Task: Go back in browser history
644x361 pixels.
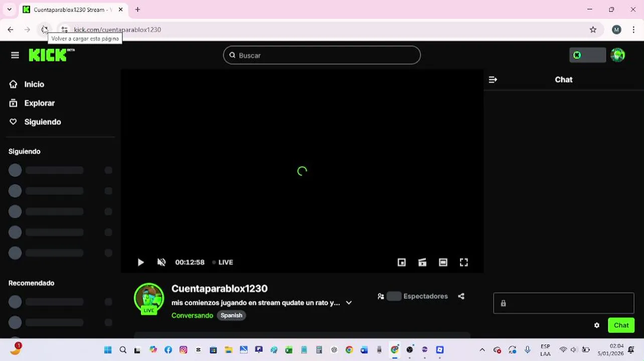Action: tap(11, 30)
